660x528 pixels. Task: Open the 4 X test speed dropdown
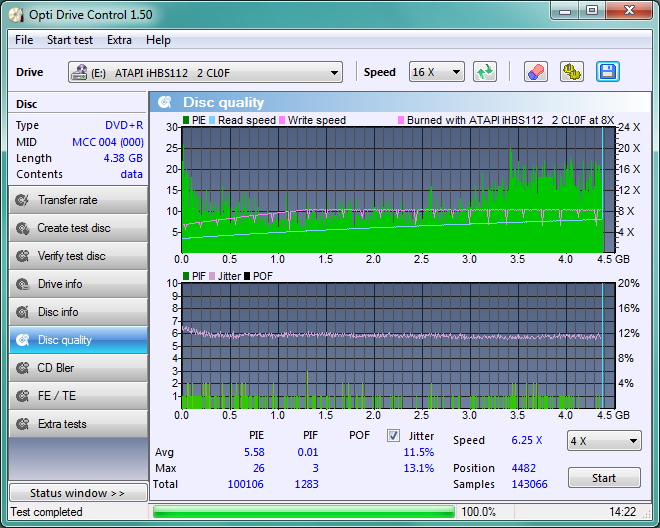604,441
